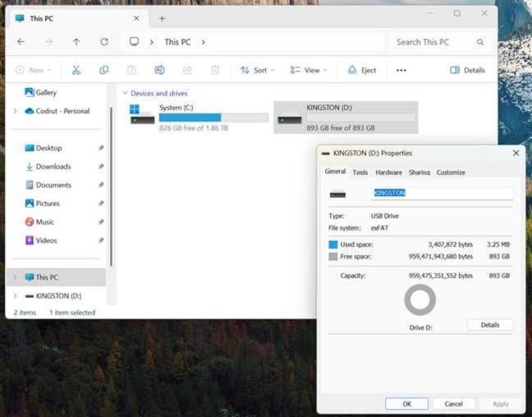The height and width of the screenshot is (417, 532).
Task: Expand the Codrut - Personal tree node
Action: [15, 111]
